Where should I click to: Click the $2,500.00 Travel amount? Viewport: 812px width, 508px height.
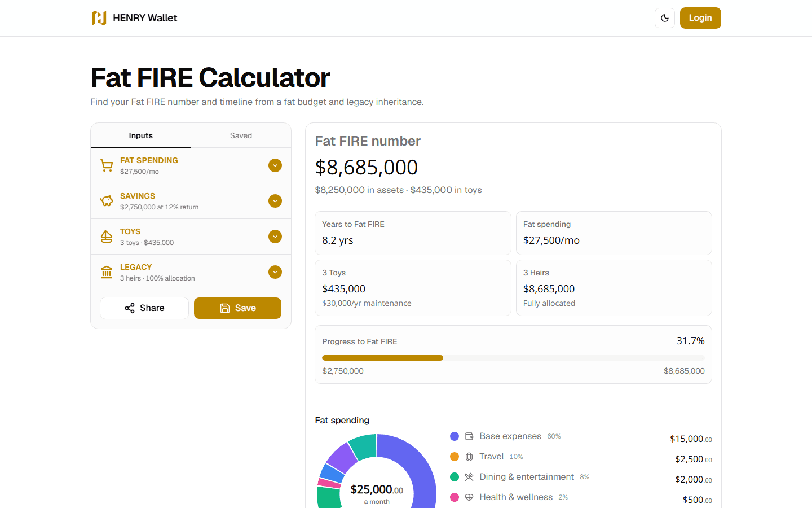[694, 459]
